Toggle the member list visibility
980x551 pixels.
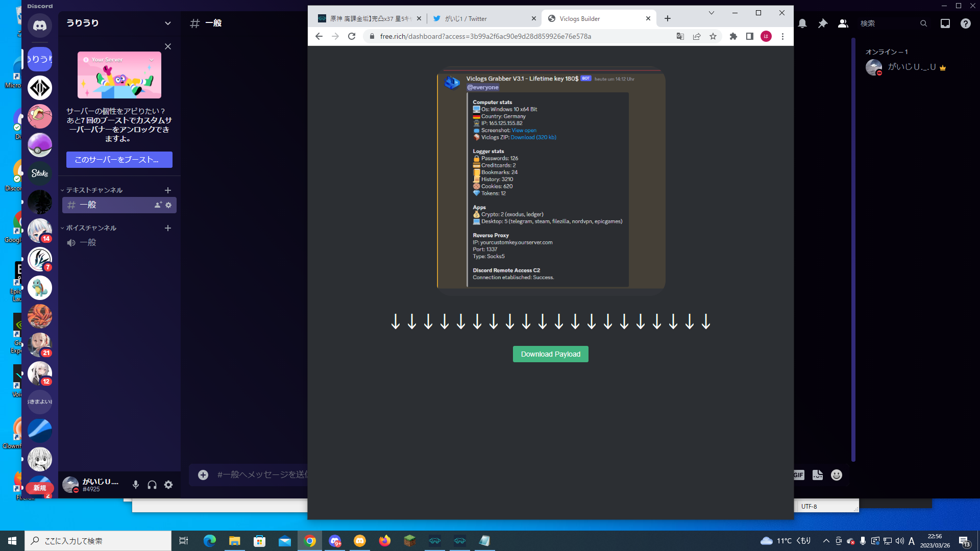[x=843, y=23]
